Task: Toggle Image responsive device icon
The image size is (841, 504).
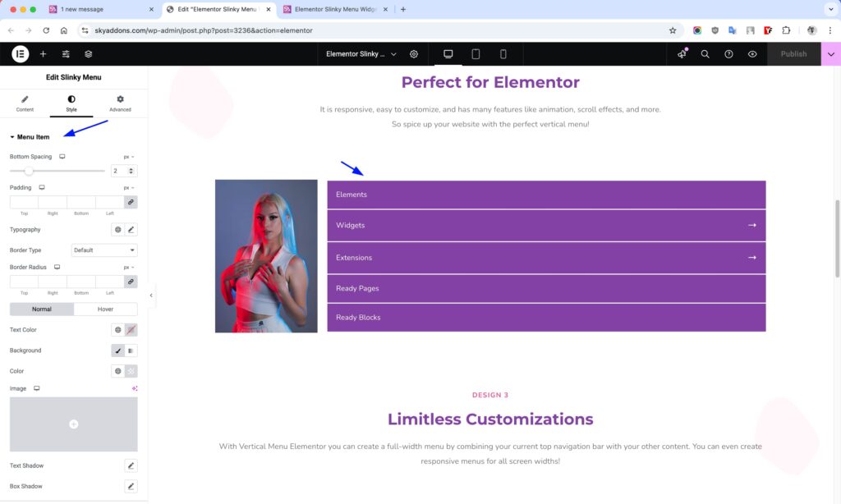Action: (x=36, y=388)
